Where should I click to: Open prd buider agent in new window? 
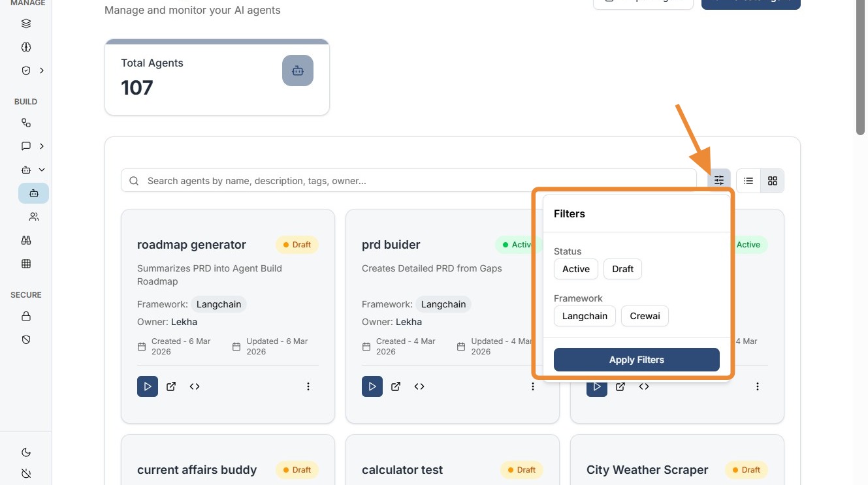pos(396,386)
